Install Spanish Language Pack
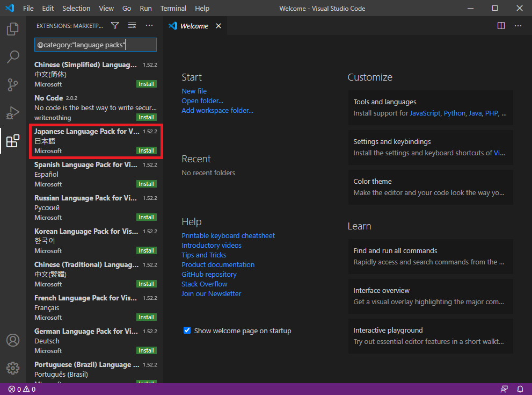The image size is (532, 395). point(146,184)
